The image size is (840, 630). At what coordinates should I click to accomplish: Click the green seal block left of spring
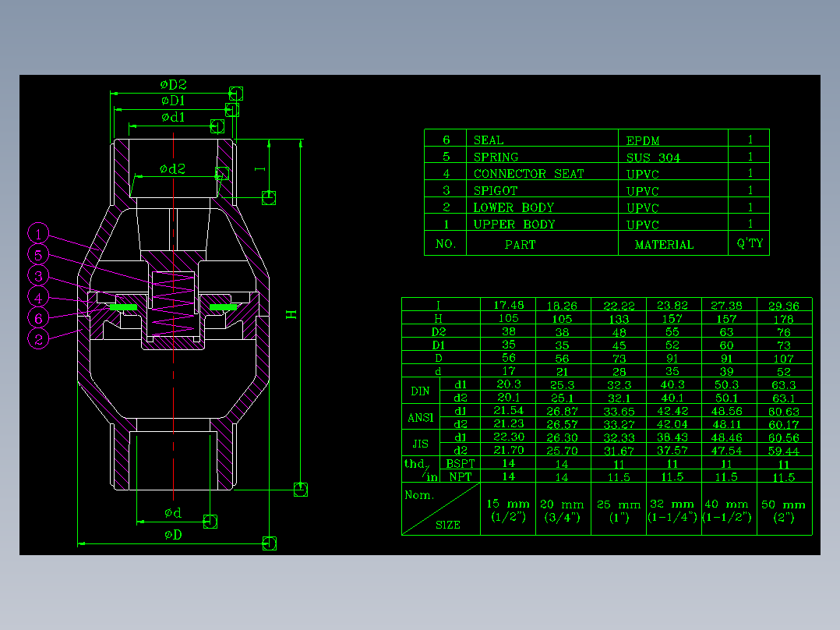click(x=124, y=307)
